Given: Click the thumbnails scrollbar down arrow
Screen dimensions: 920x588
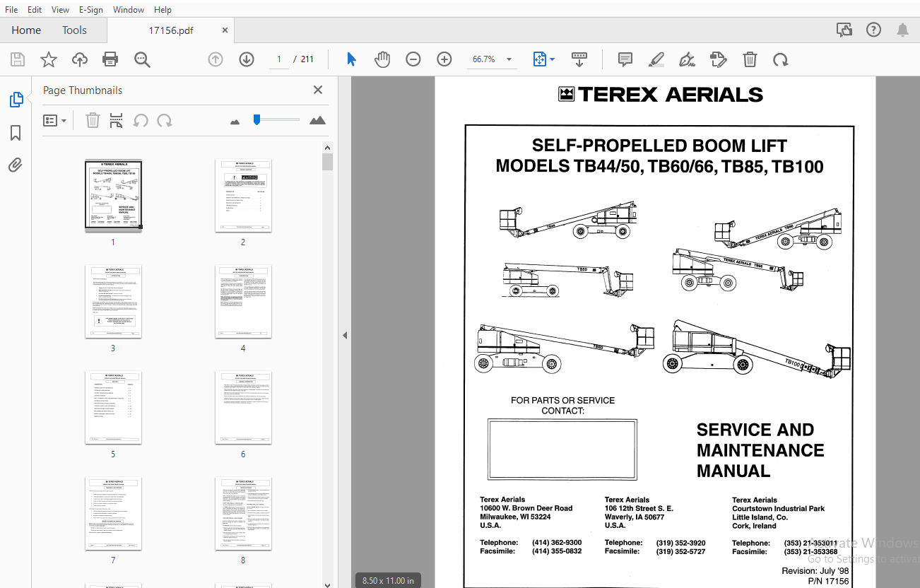Looking at the screenshot, I should click(327, 584).
